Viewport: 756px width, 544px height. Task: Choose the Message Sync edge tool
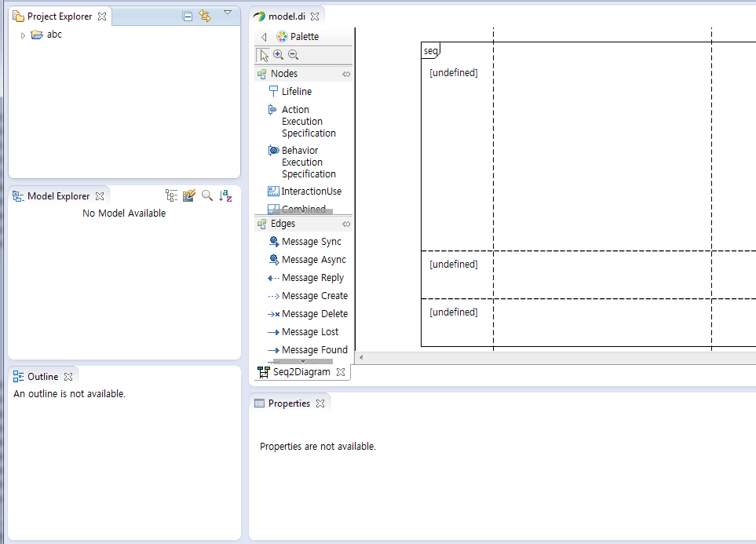pyautogui.click(x=309, y=242)
